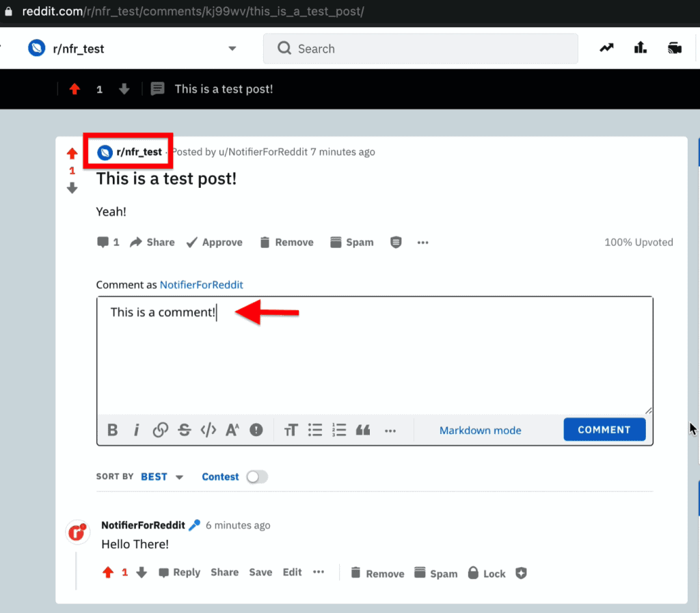Upvote the post beside the title
The image size is (700, 613).
(x=72, y=154)
